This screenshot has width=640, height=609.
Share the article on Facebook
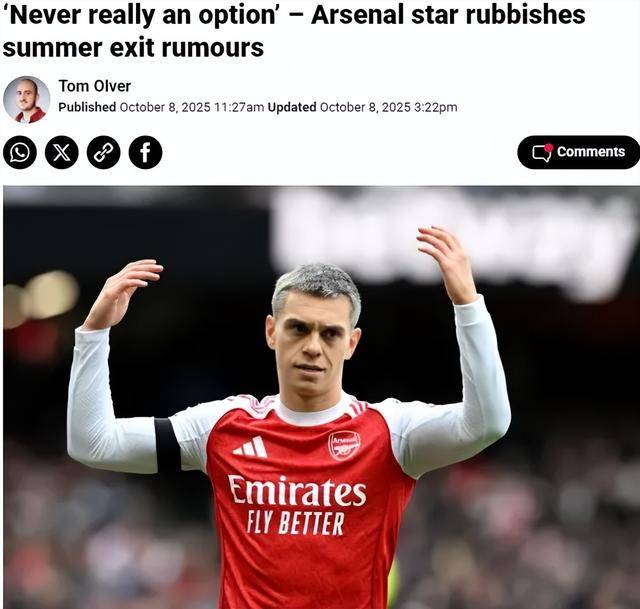[x=145, y=153]
